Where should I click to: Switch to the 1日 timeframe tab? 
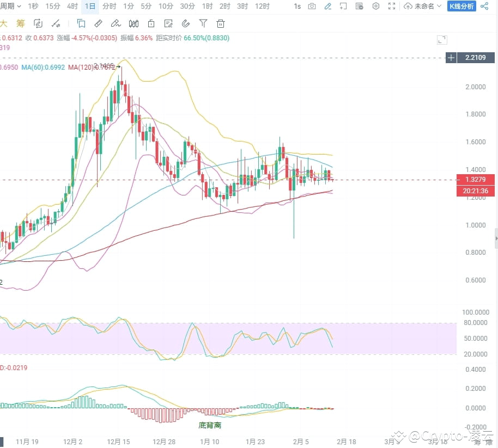(x=90, y=6)
